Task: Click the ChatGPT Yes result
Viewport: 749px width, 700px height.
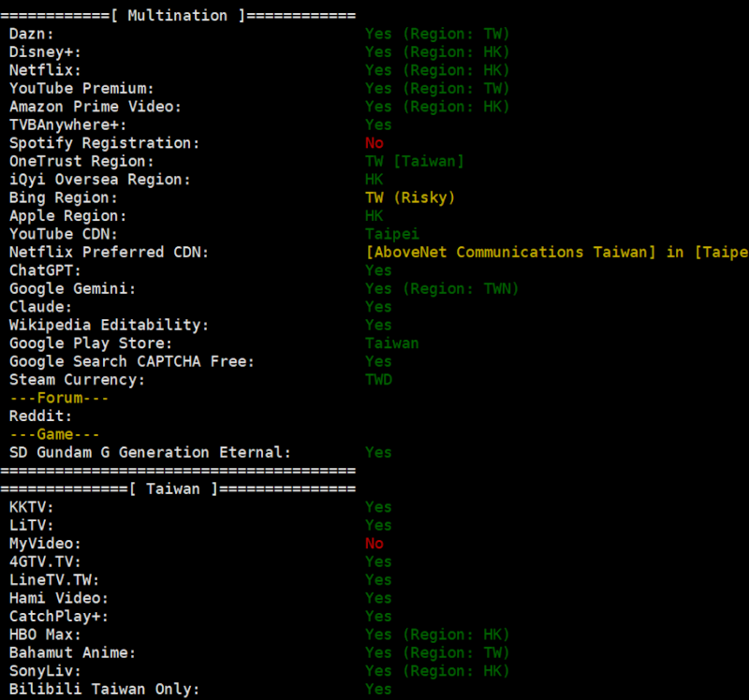Action: click(x=378, y=270)
